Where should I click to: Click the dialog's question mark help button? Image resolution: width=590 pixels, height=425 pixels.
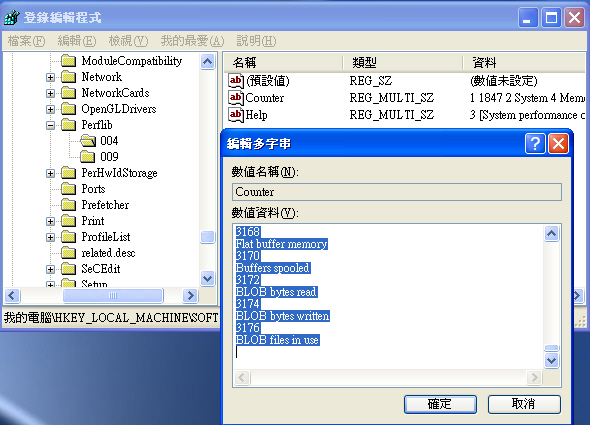pos(535,143)
